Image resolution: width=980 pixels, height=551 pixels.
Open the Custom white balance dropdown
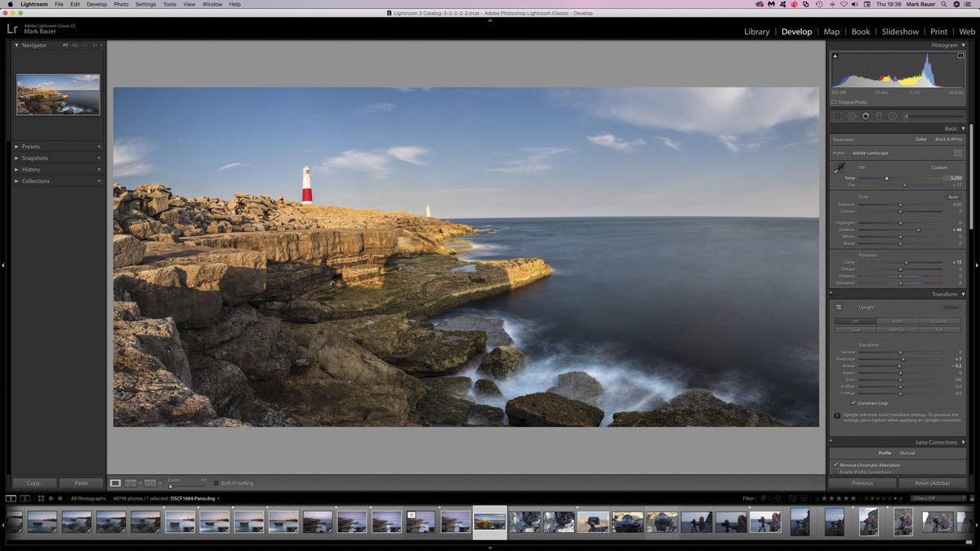[940, 167]
